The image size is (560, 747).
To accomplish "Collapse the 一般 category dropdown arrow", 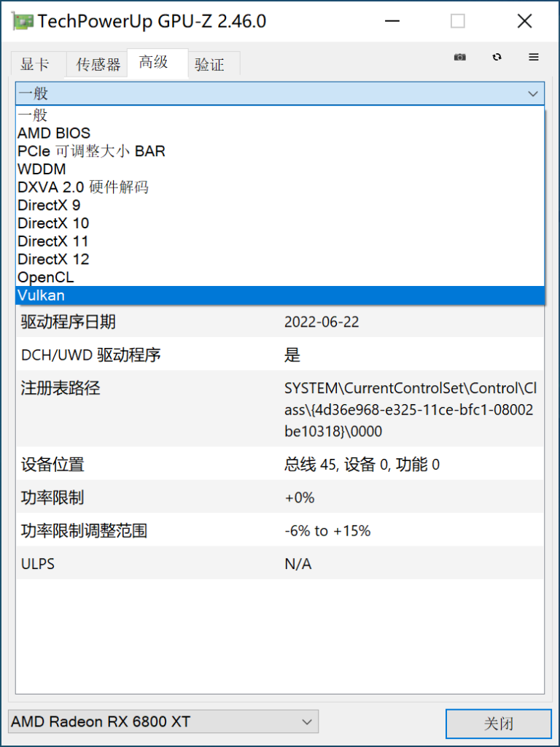I will click(534, 93).
